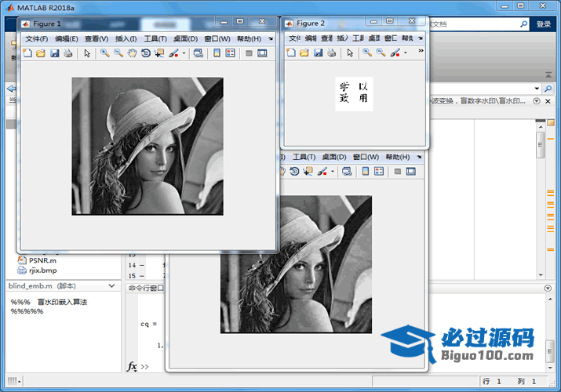Select rjix.bmp in the file browser
The image size is (561, 392).
point(43,270)
